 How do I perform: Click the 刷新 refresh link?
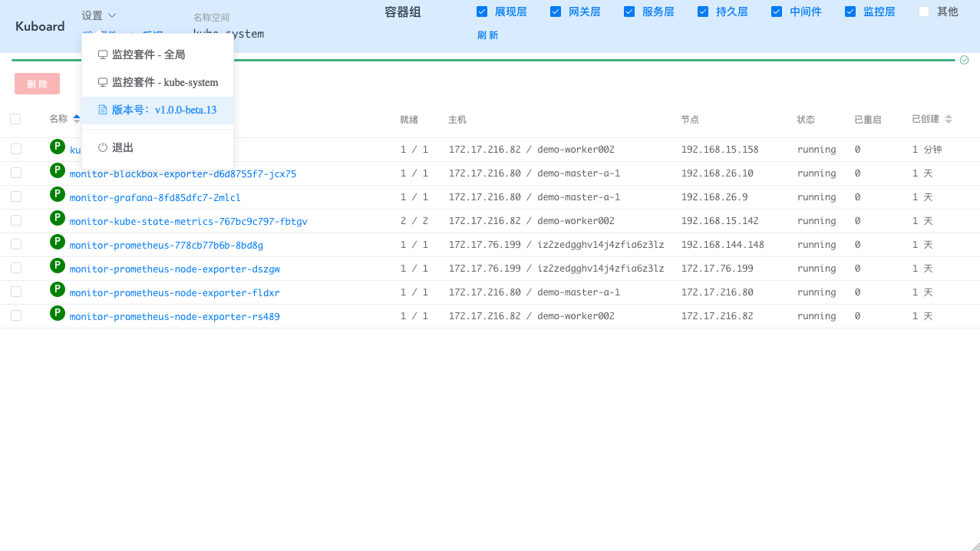(x=487, y=35)
